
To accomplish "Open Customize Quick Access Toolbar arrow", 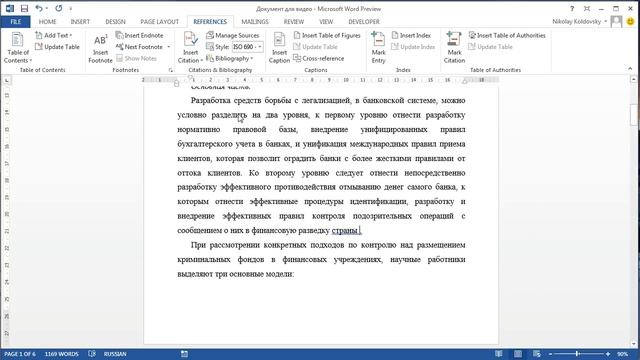I will pyautogui.click(x=71, y=9).
